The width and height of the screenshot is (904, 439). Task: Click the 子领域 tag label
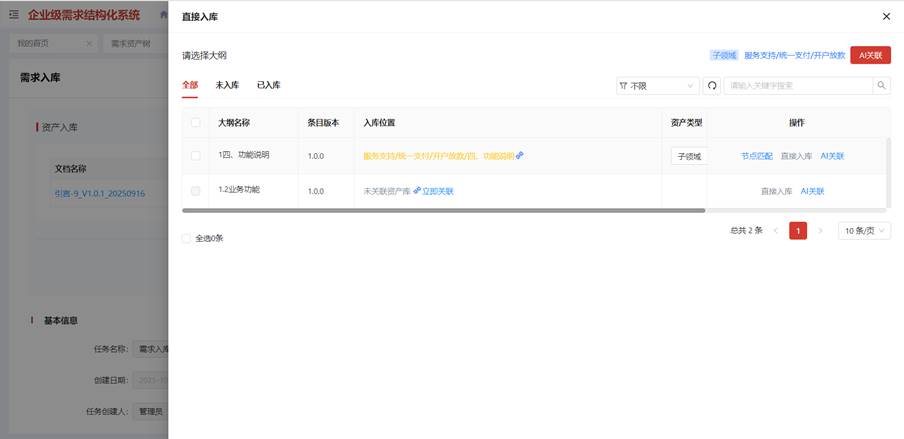point(724,55)
